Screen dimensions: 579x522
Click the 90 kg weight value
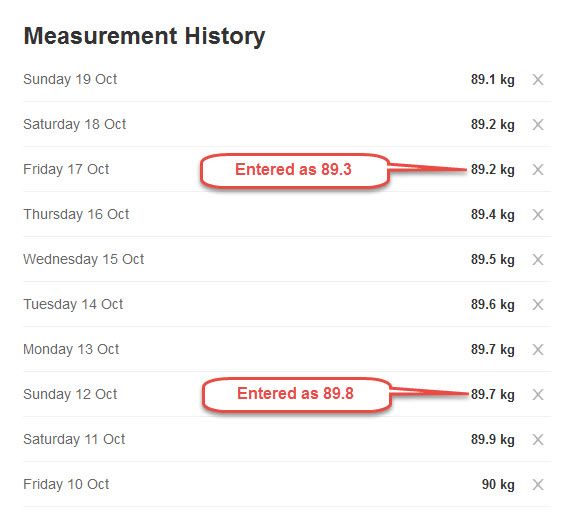click(498, 484)
